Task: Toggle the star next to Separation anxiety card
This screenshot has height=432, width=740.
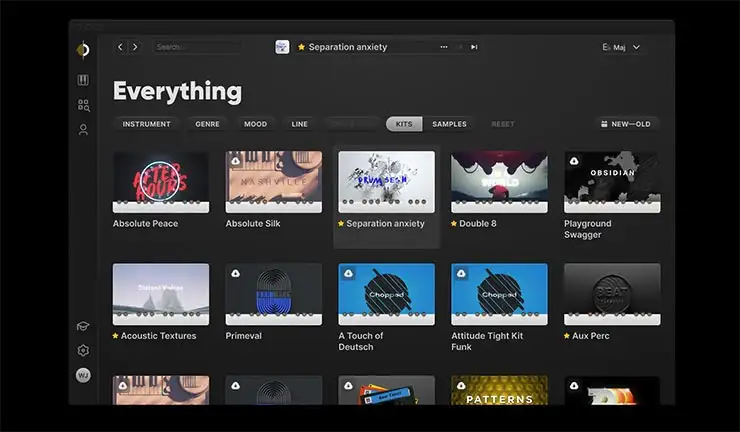Action: click(x=341, y=223)
